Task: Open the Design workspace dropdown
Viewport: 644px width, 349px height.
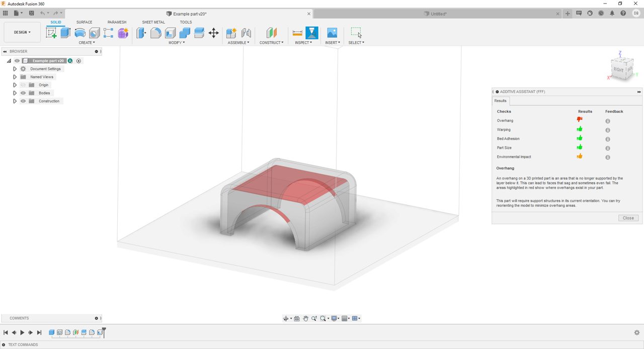Action: (22, 32)
